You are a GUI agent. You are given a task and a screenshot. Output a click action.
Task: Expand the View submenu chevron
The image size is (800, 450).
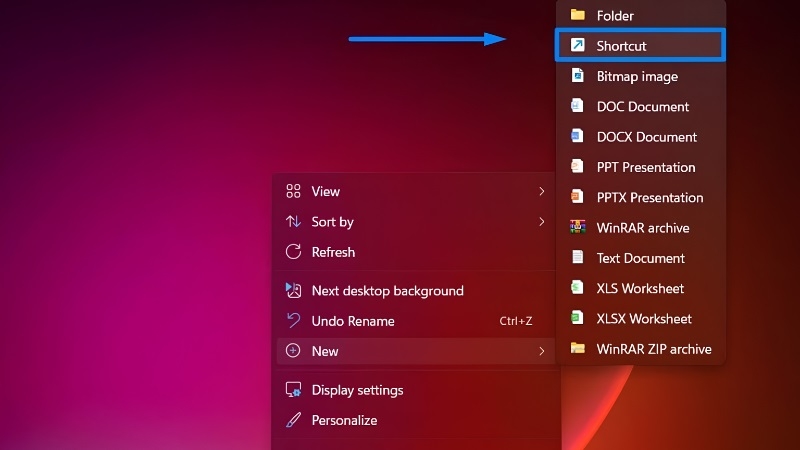(541, 191)
